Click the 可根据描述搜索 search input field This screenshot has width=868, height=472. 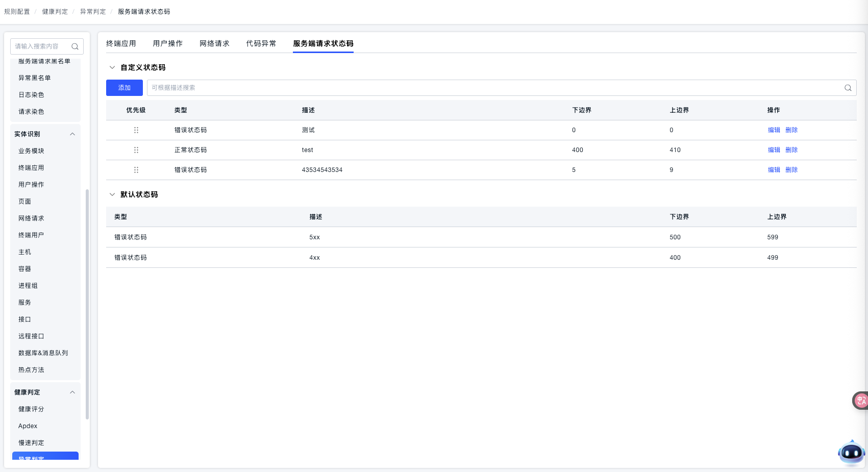pyautogui.click(x=490, y=88)
